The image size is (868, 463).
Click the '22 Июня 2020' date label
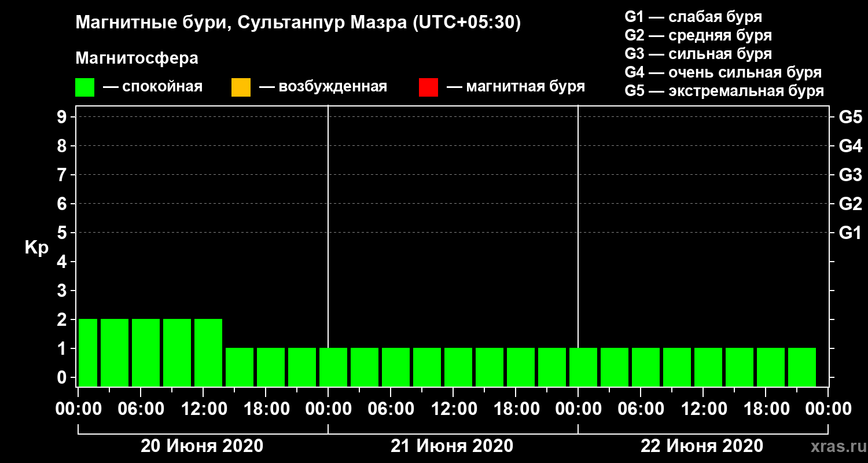pos(702,446)
